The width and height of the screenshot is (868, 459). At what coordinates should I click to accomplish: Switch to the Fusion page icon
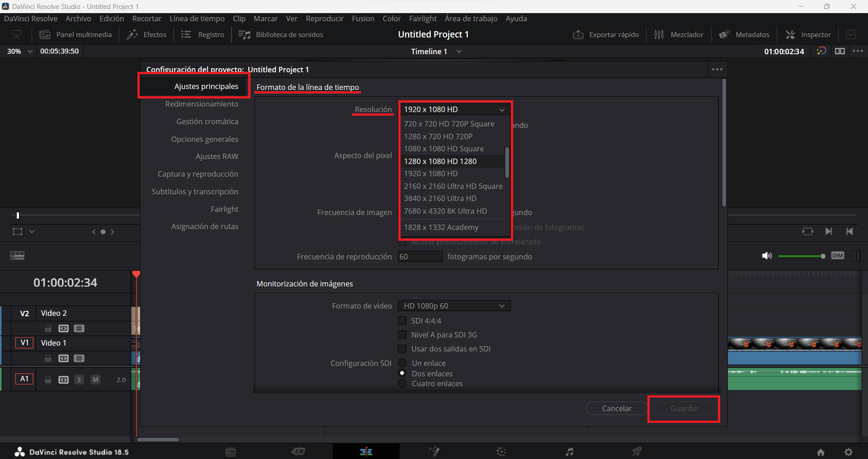click(434, 452)
